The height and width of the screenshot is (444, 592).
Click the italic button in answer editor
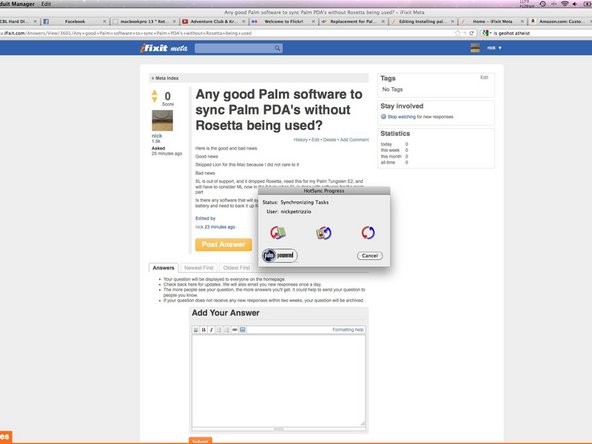click(211, 330)
